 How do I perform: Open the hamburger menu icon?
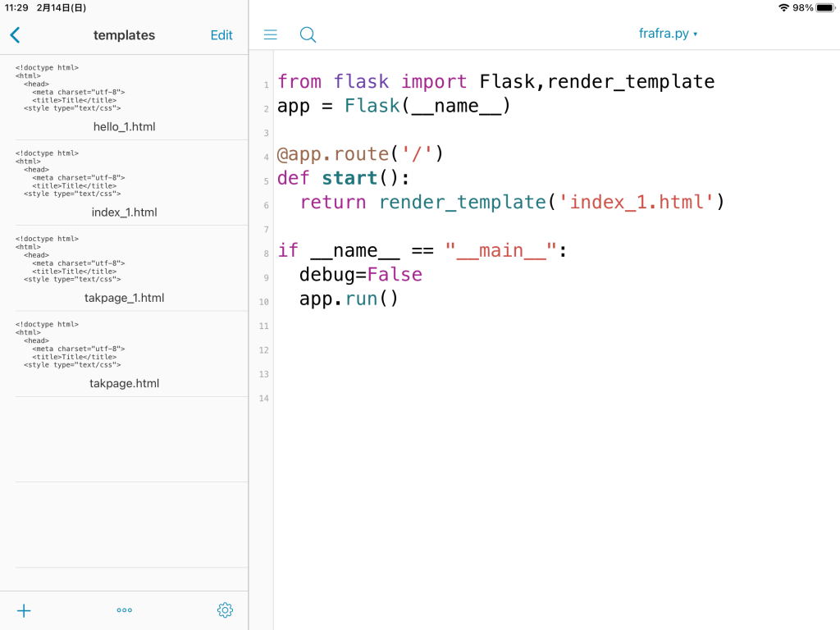pyautogui.click(x=270, y=34)
